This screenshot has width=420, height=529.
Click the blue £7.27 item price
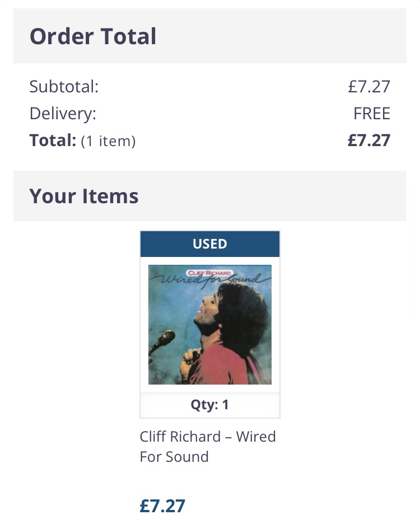(x=162, y=505)
